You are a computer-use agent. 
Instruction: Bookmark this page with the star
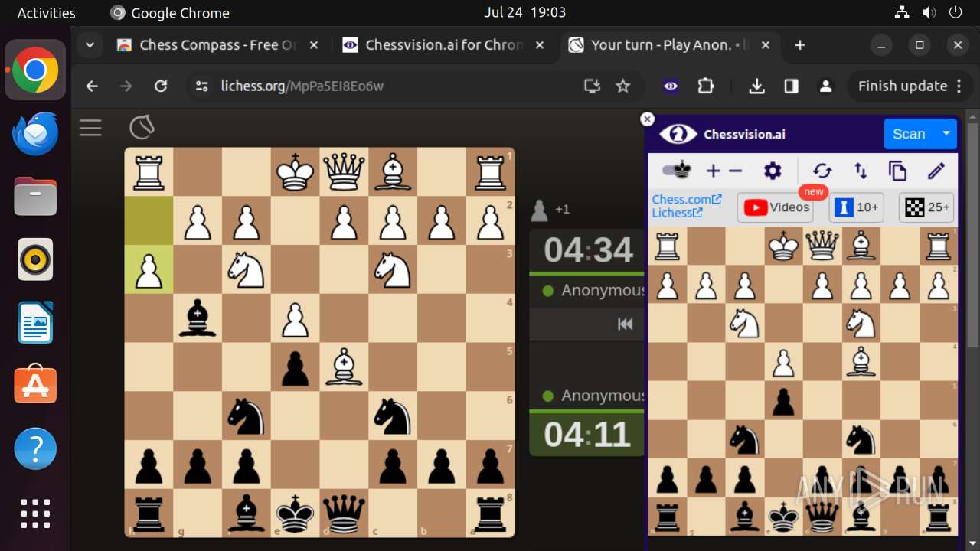coord(623,86)
